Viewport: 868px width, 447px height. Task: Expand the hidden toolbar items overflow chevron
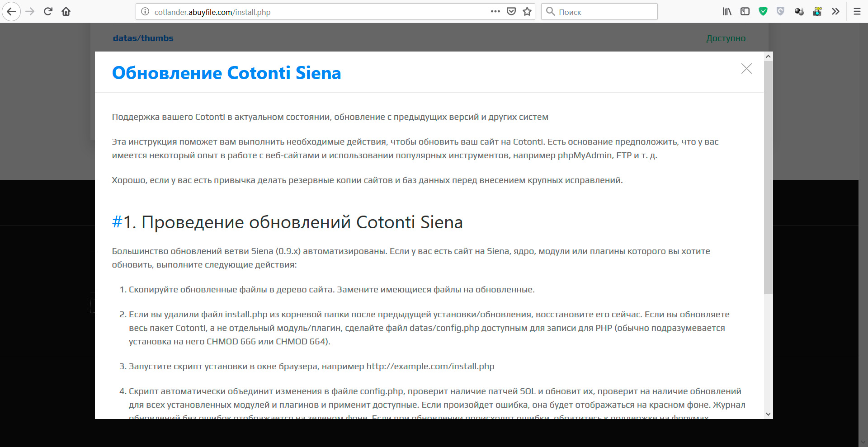point(835,12)
